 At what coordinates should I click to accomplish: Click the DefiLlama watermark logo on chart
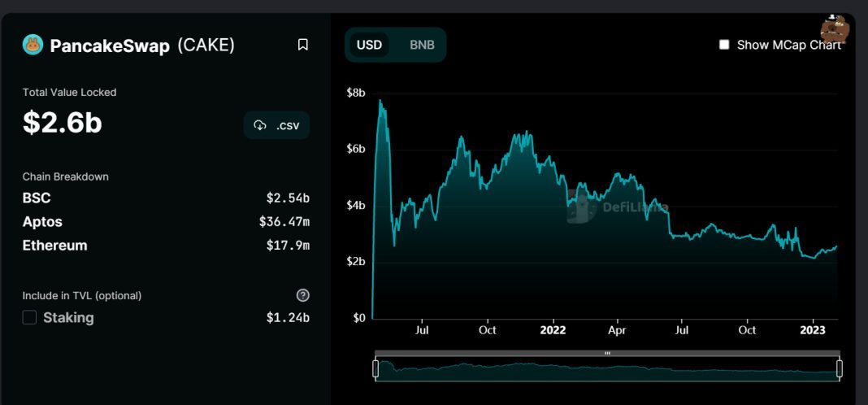(579, 208)
